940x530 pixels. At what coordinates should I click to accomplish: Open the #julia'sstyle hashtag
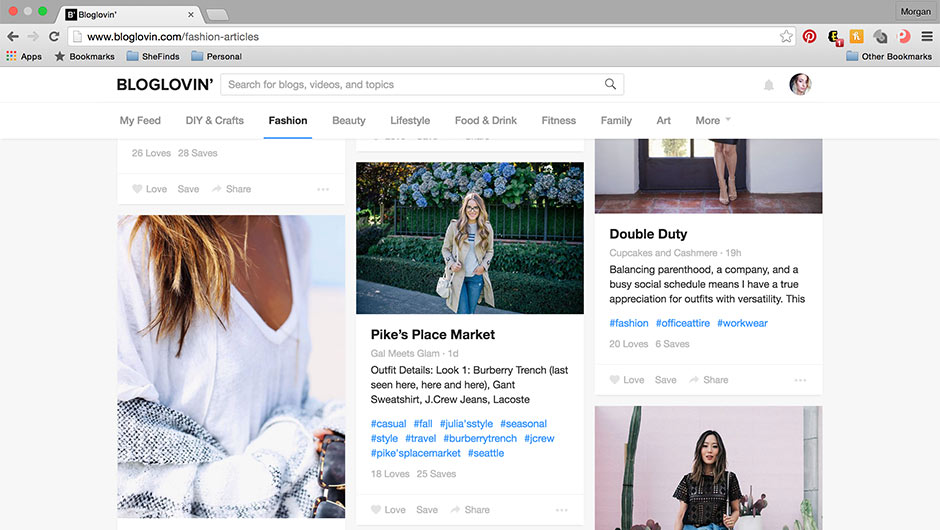[x=466, y=423]
